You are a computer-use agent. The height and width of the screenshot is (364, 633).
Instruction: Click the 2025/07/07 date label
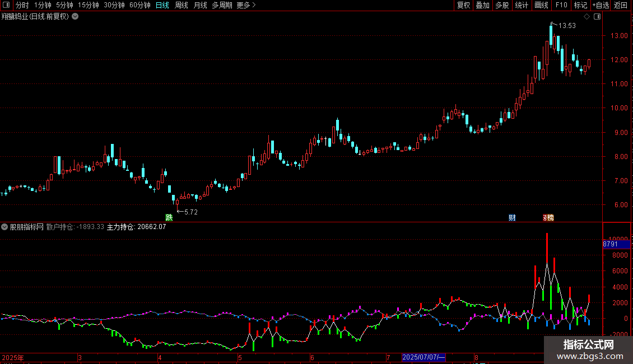pos(423,357)
